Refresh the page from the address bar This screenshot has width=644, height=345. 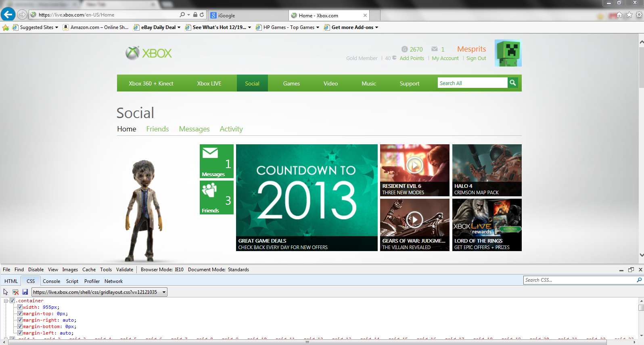tap(202, 15)
